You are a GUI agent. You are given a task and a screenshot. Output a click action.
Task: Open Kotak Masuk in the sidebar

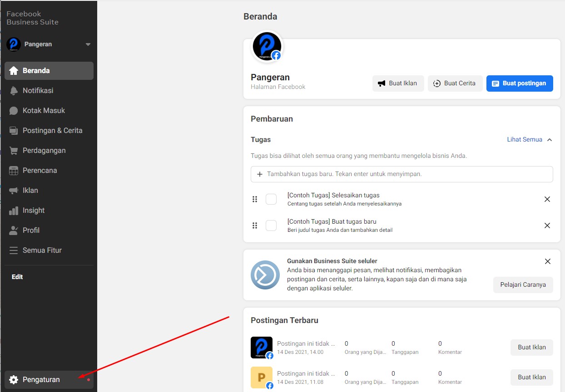click(49, 111)
